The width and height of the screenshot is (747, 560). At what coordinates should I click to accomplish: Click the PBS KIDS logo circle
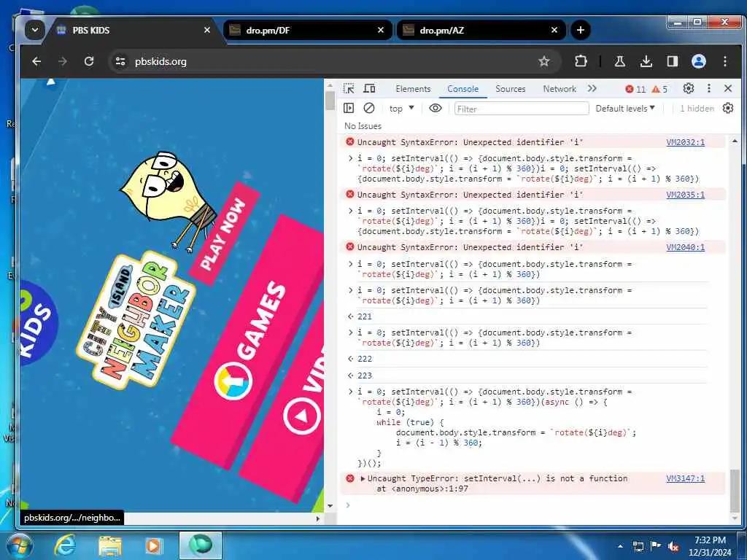pyautogui.click(x=38, y=323)
